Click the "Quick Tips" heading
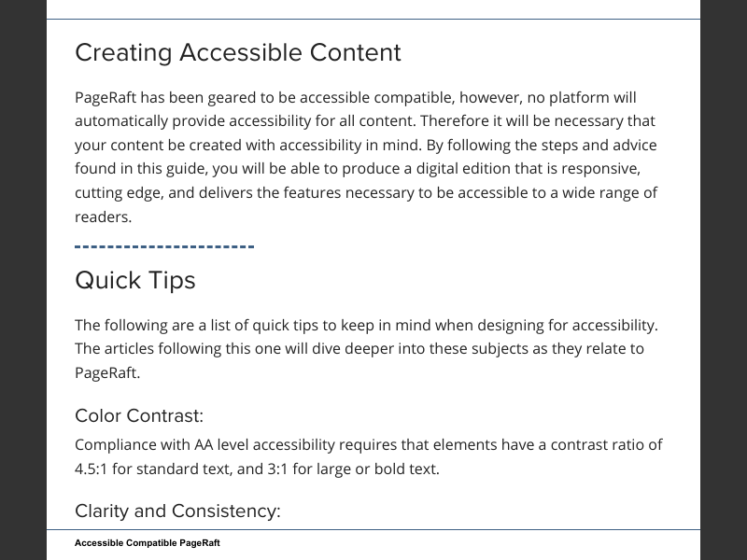This screenshot has height=560, width=747. click(x=134, y=280)
